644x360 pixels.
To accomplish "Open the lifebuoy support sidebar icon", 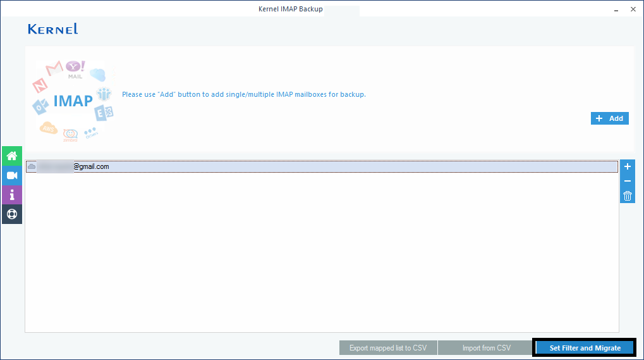I will tap(12, 214).
